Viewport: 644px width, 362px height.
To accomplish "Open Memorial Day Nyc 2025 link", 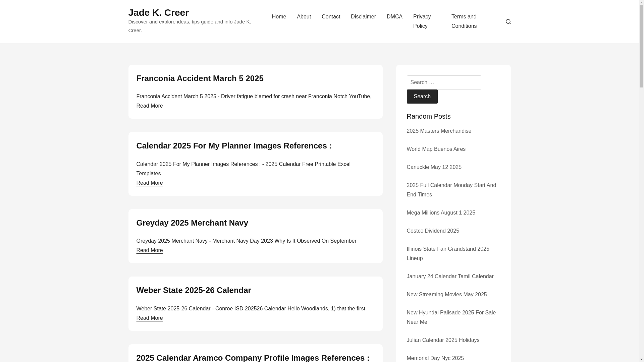I will (x=435, y=358).
